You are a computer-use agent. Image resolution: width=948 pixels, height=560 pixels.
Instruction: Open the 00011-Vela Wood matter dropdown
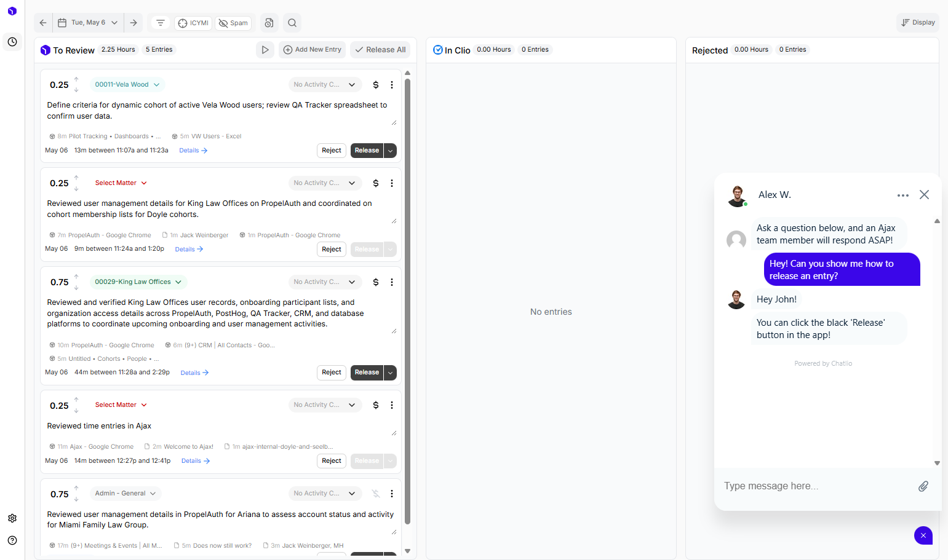[127, 85]
